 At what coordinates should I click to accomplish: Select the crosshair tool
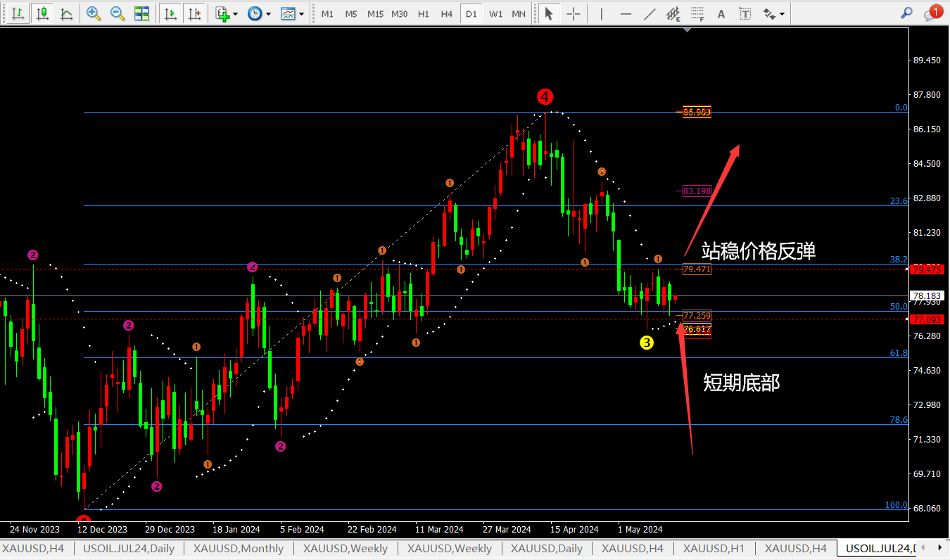pos(574,13)
